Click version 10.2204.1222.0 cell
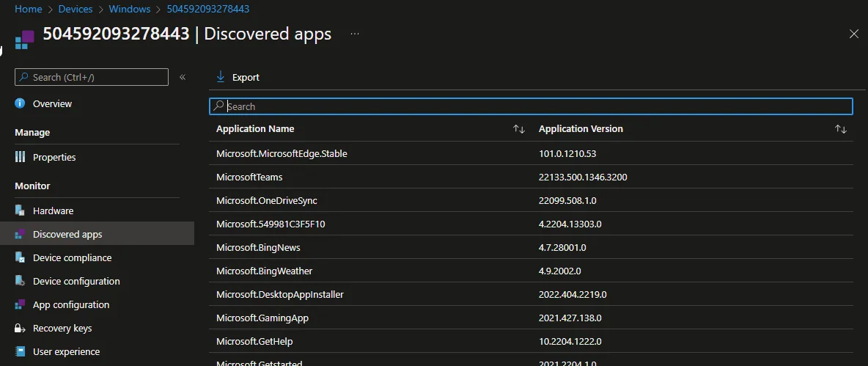 [x=570, y=342]
